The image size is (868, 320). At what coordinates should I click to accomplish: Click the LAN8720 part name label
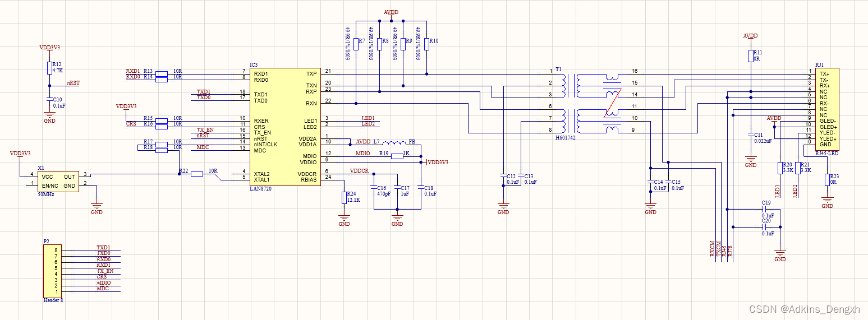[x=261, y=189]
